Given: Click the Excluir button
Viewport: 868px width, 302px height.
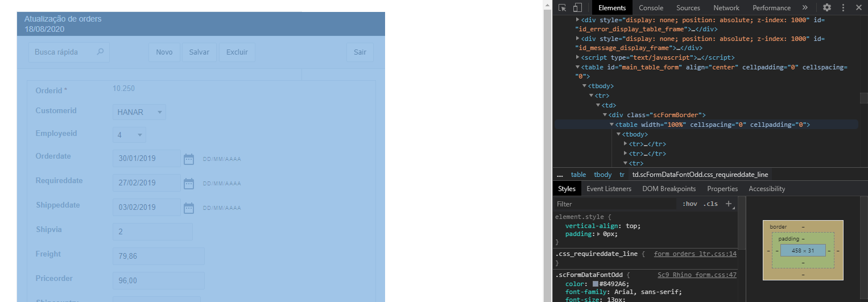Looking at the screenshot, I should point(237,52).
